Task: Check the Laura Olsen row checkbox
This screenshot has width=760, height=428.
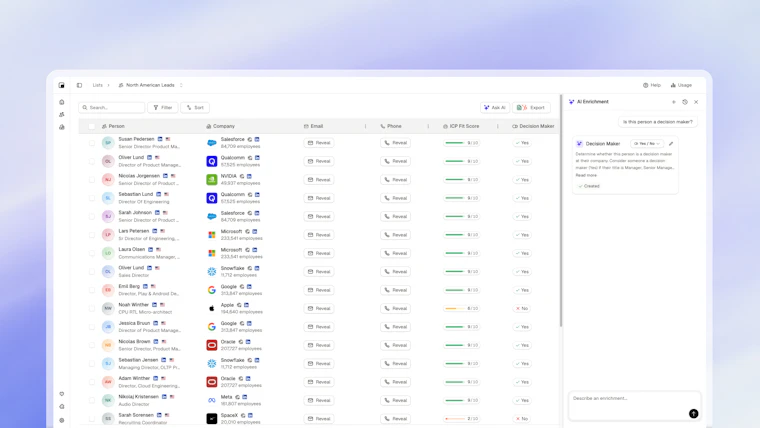Action: click(92, 254)
